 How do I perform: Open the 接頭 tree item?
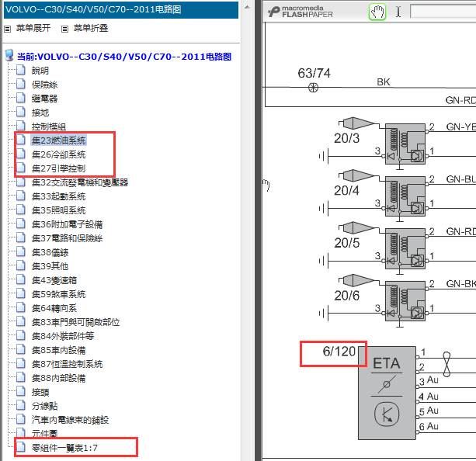pos(40,392)
